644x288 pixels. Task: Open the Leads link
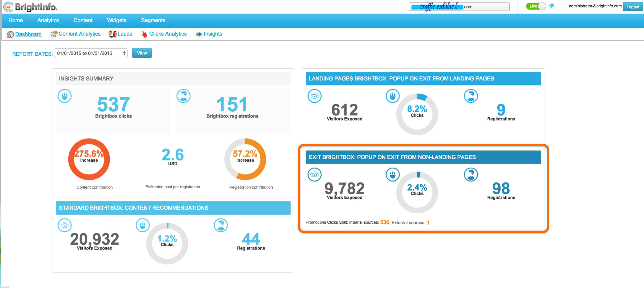tap(125, 34)
